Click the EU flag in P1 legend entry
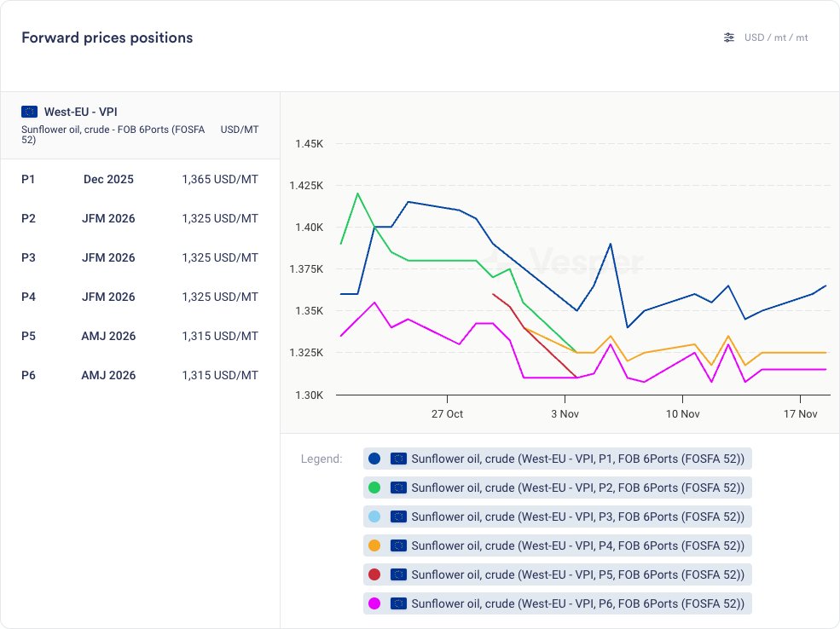 point(397,459)
